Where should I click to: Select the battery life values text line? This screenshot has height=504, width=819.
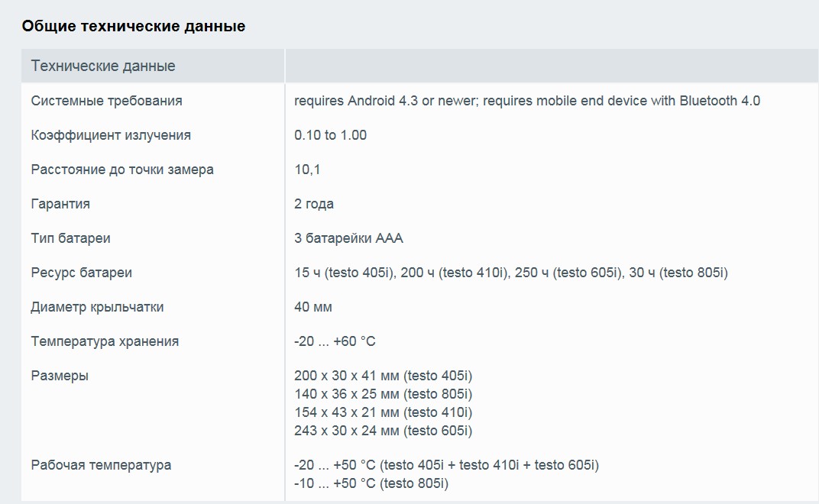point(511,273)
